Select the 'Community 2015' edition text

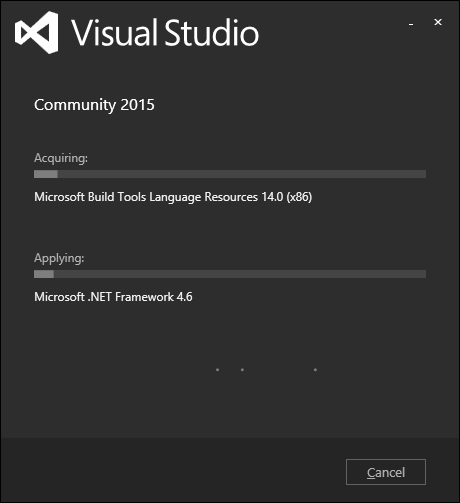pyautogui.click(x=94, y=105)
